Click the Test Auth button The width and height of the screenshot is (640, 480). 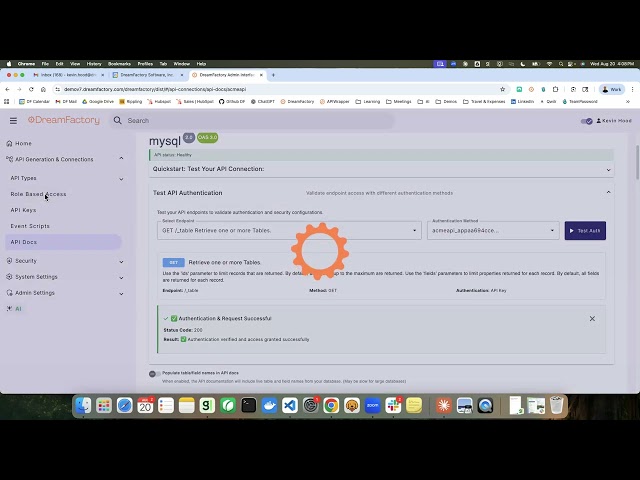tap(585, 231)
